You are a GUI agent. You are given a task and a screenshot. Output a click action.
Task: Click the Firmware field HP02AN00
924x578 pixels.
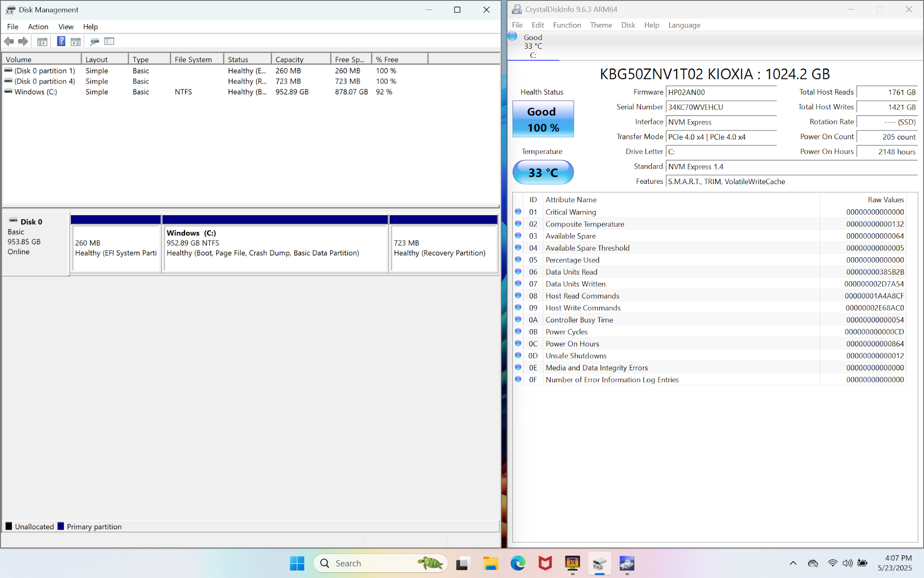click(x=721, y=92)
